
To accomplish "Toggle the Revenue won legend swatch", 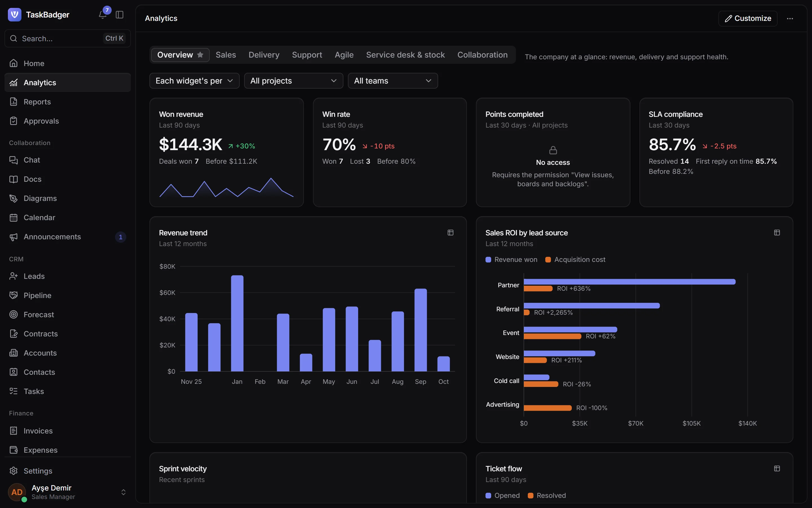I will coord(488,260).
